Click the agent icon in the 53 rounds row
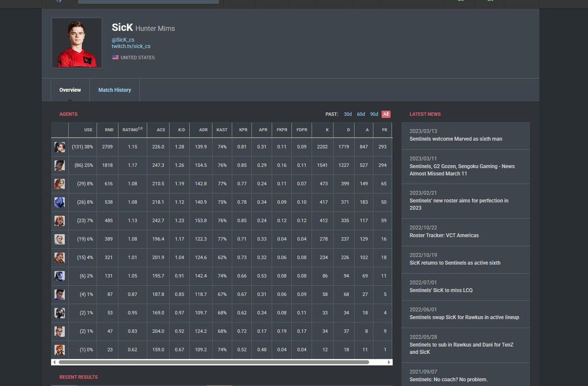588x386 pixels. 59,313
